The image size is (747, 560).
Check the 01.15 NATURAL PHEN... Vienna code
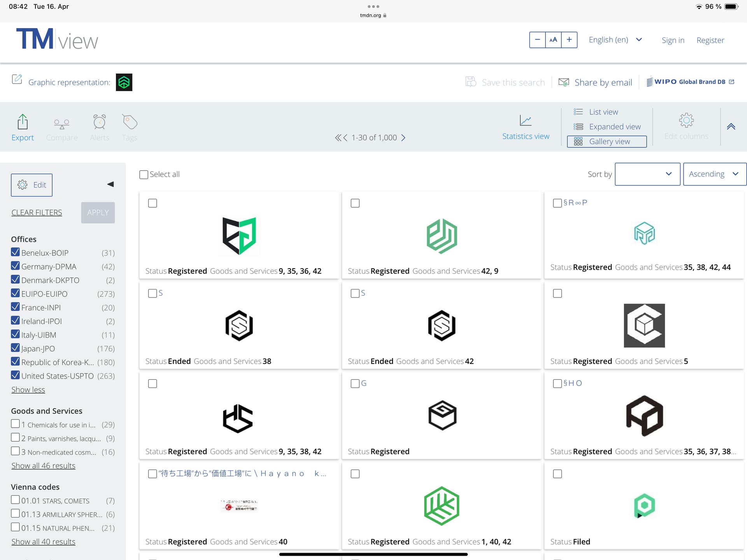15,527
